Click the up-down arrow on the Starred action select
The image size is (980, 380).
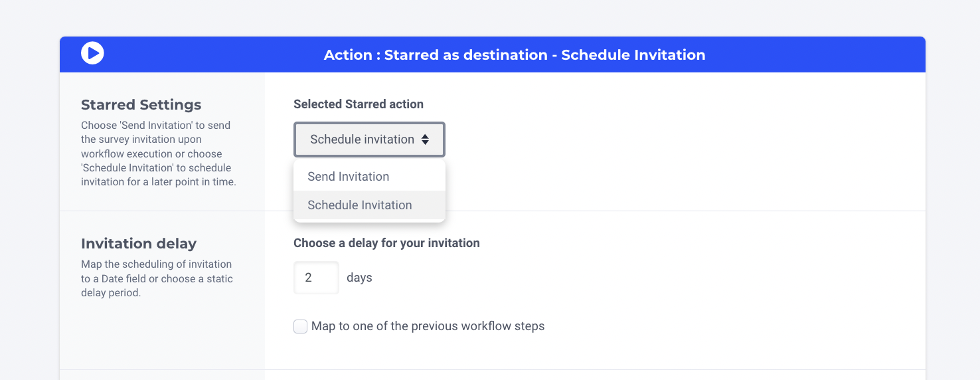tap(425, 140)
